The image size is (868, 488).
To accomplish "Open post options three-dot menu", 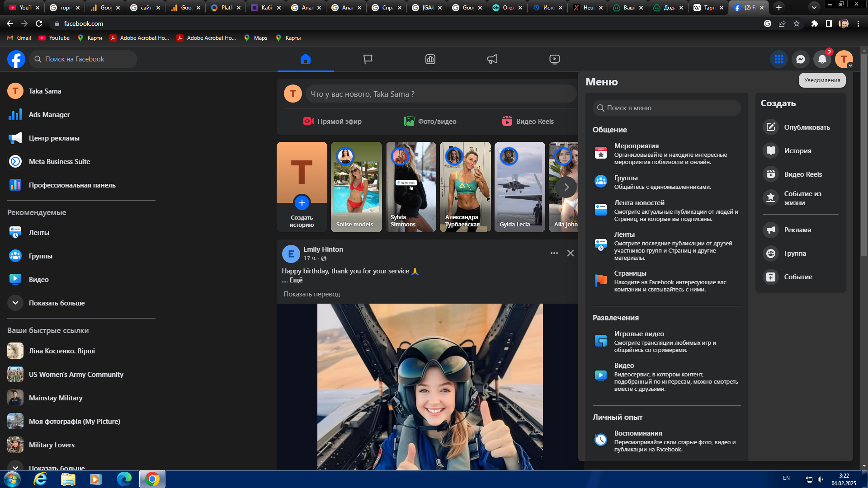I will click(x=554, y=253).
